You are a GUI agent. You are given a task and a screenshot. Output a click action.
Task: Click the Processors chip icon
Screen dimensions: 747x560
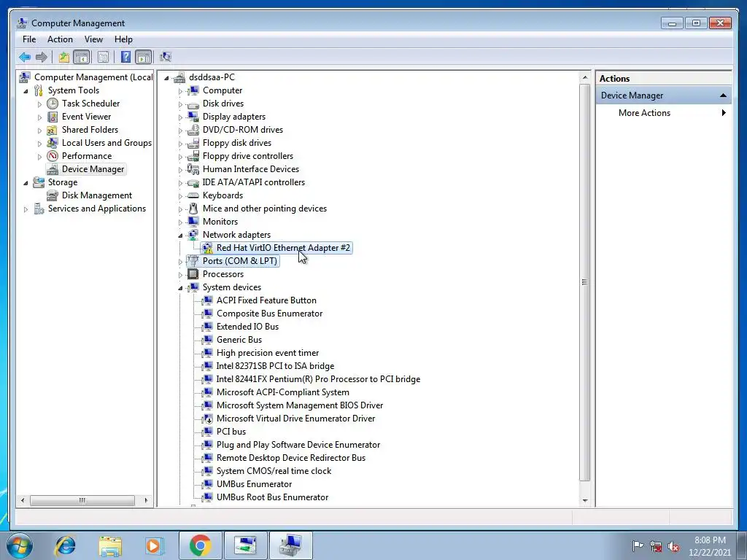point(193,274)
